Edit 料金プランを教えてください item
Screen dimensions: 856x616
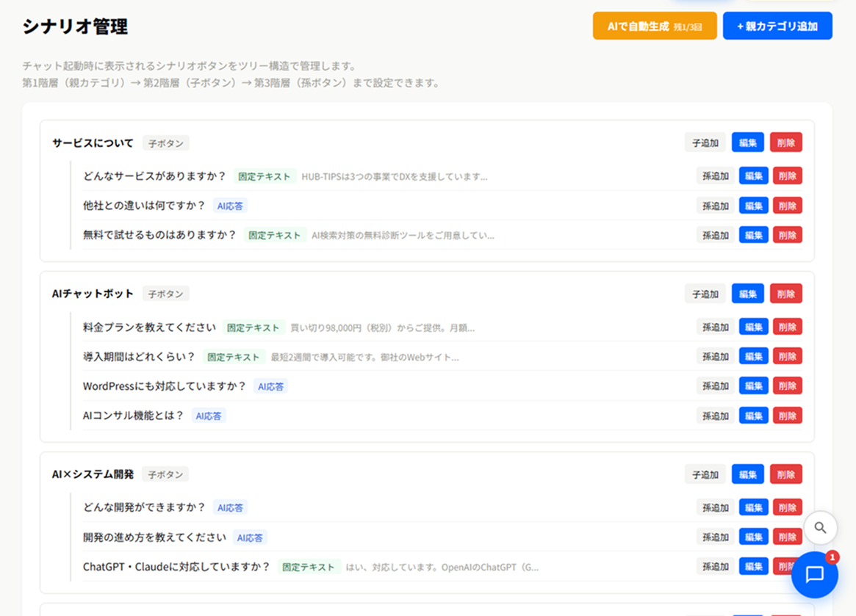click(x=753, y=327)
